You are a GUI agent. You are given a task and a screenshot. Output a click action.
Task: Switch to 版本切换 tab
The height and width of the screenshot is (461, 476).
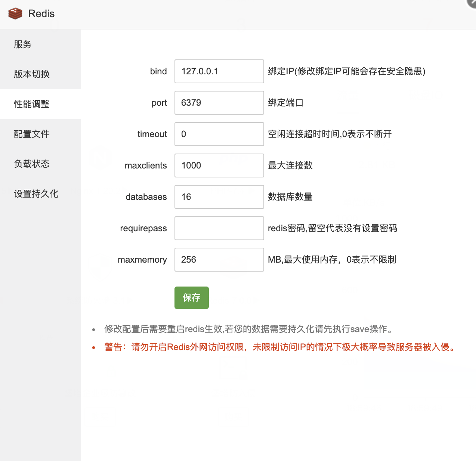(32, 74)
